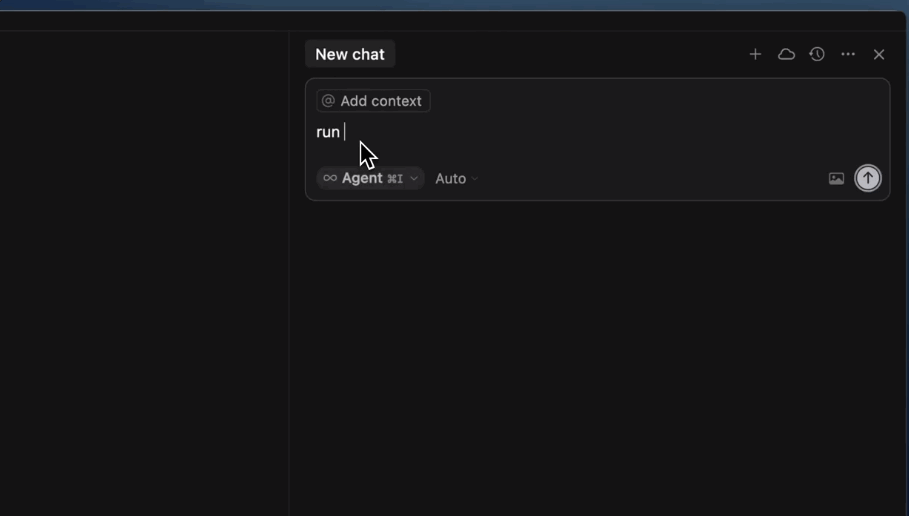Expand the Auto model selector
Viewport: 909px width, 516px height.
tap(456, 179)
